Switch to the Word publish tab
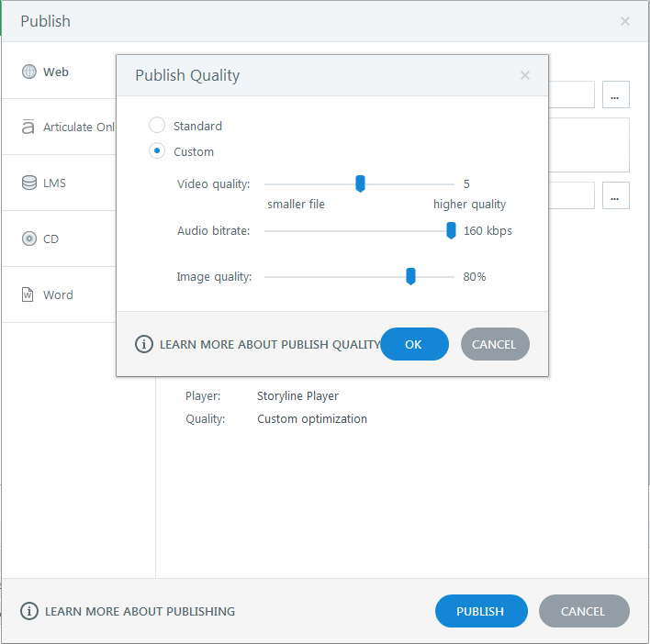650x644 pixels. [58, 294]
